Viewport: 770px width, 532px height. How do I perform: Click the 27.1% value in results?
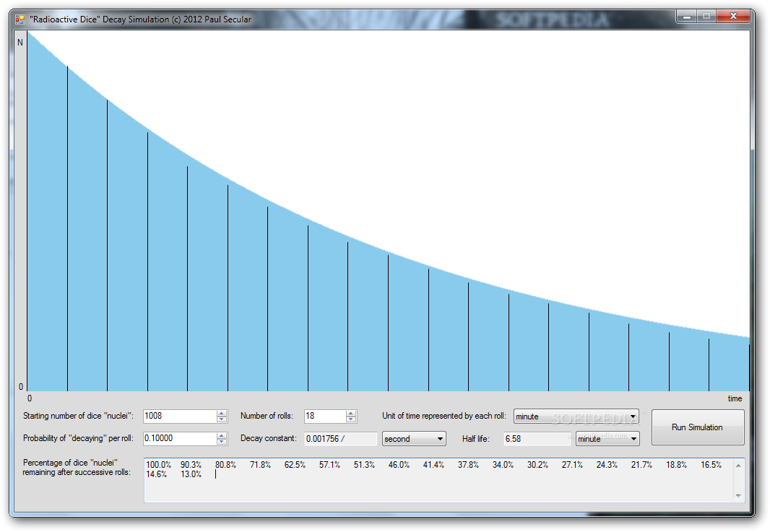[573, 465]
